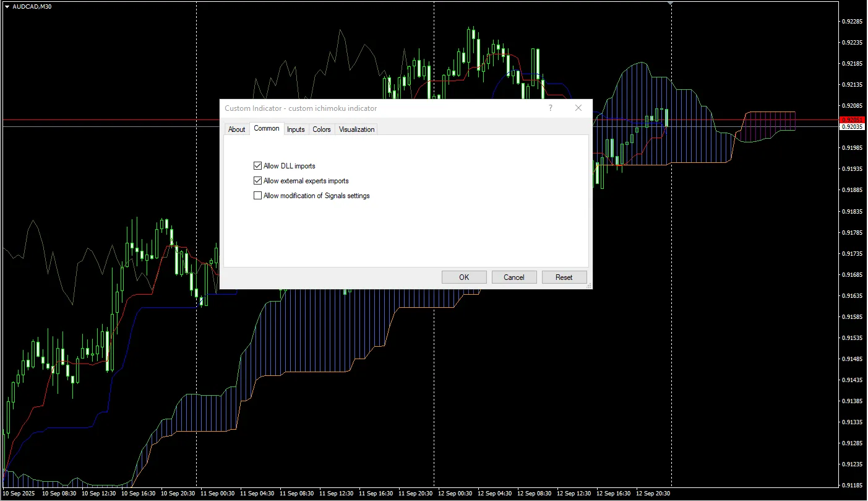
Task: Open the About tab
Action: pos(237,129)
